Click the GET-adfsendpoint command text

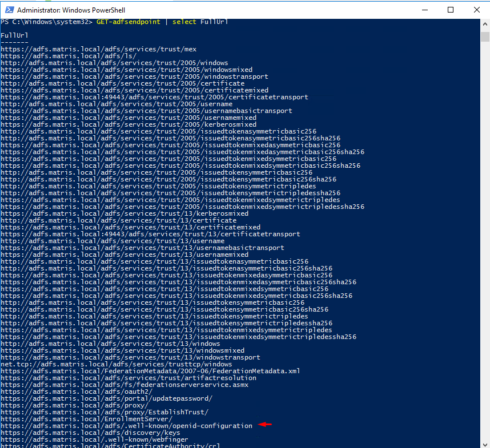tap(136, 22)
